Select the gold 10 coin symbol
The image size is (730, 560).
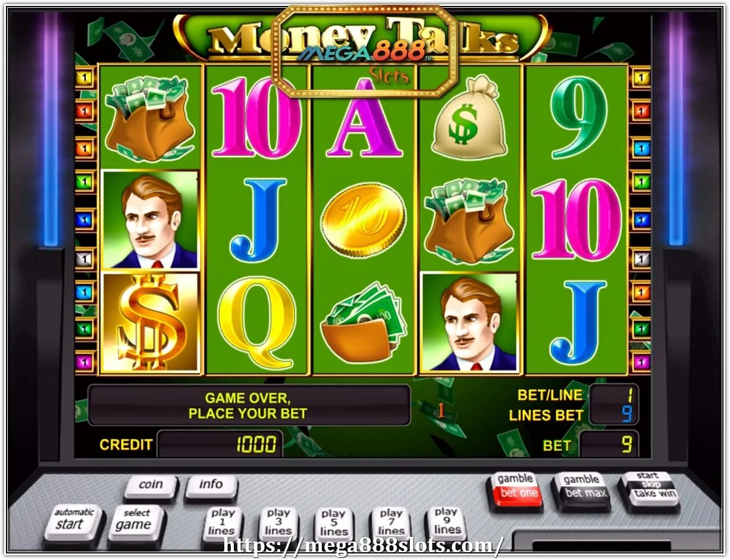pyautogui.click(x=363, y=220)
